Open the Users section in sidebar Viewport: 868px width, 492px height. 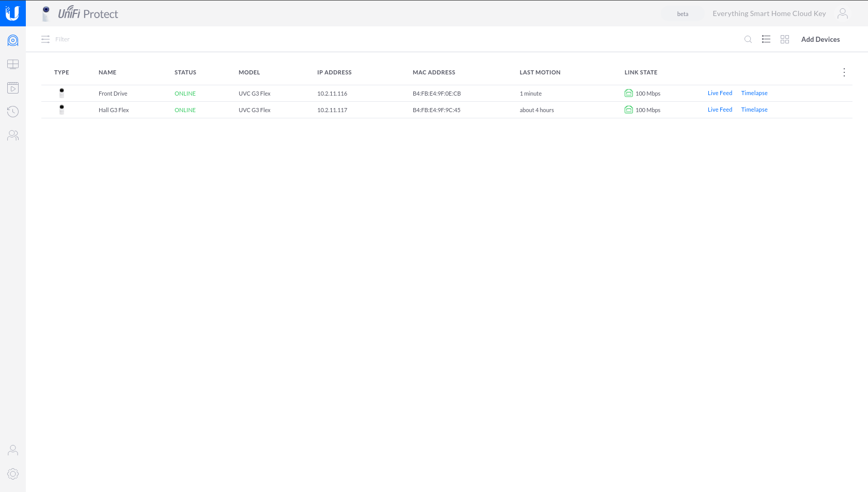tap(13, 135)
